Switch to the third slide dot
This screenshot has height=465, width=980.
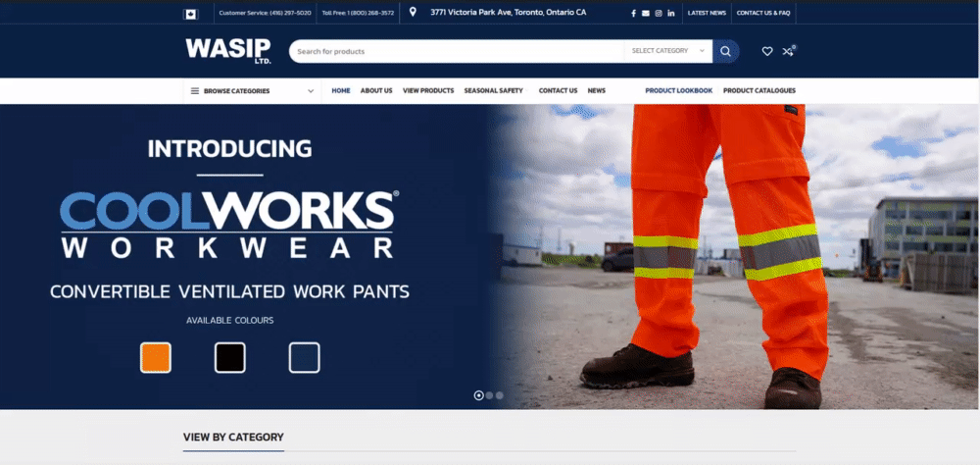[500, 395]
